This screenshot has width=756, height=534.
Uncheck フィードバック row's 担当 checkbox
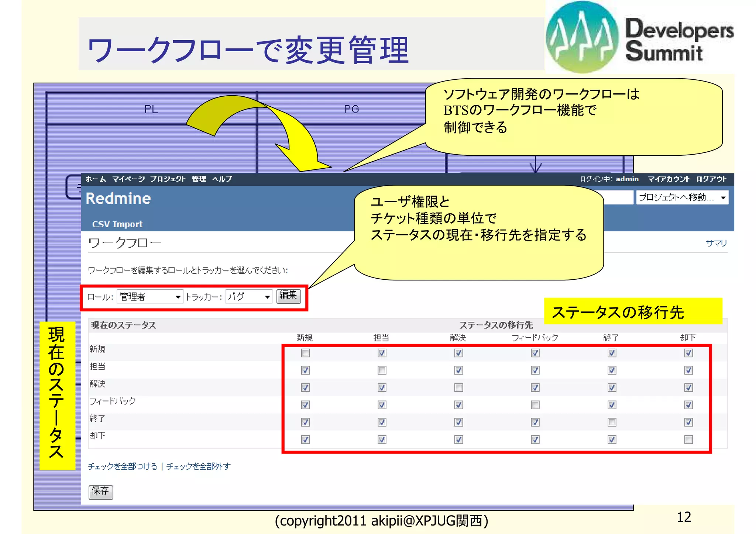(x=382, y=405)
